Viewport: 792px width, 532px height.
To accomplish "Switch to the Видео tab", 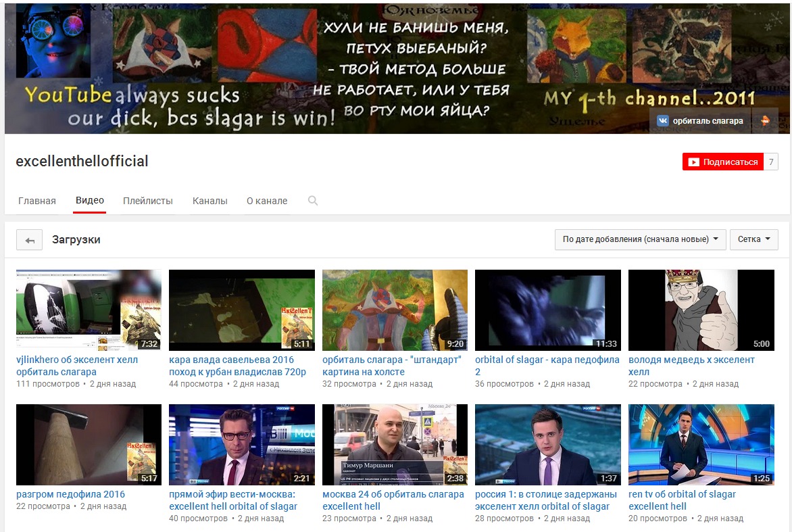I will pos(89,201).
